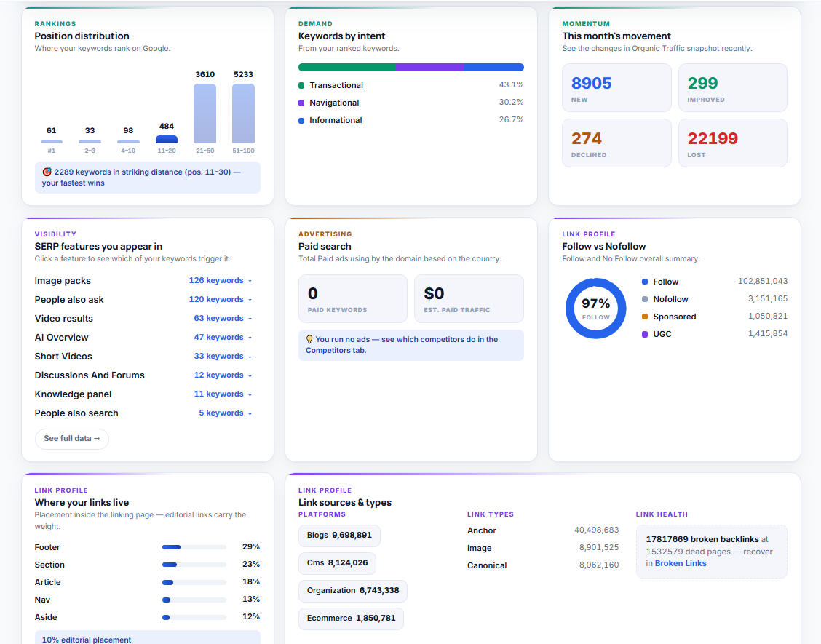Expand AI Overview 47 keywords dropdown
Screen dimensions: 821x644
223,337
